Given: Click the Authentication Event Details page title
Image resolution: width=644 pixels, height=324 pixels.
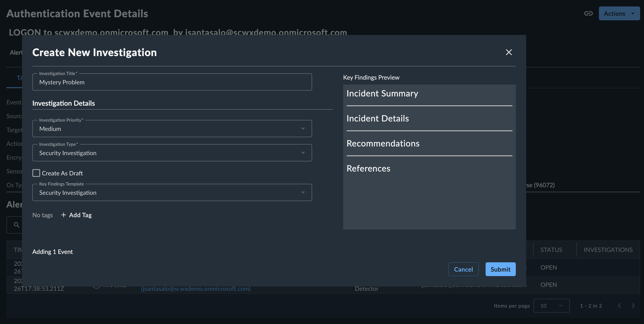Looking at the screenshot, I should [77, 14].
